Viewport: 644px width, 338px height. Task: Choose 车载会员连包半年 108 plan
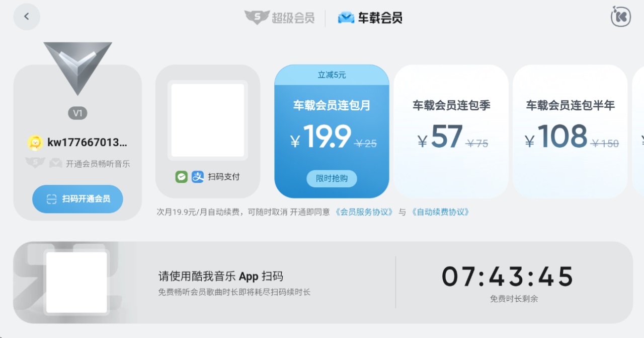[570, 131]
